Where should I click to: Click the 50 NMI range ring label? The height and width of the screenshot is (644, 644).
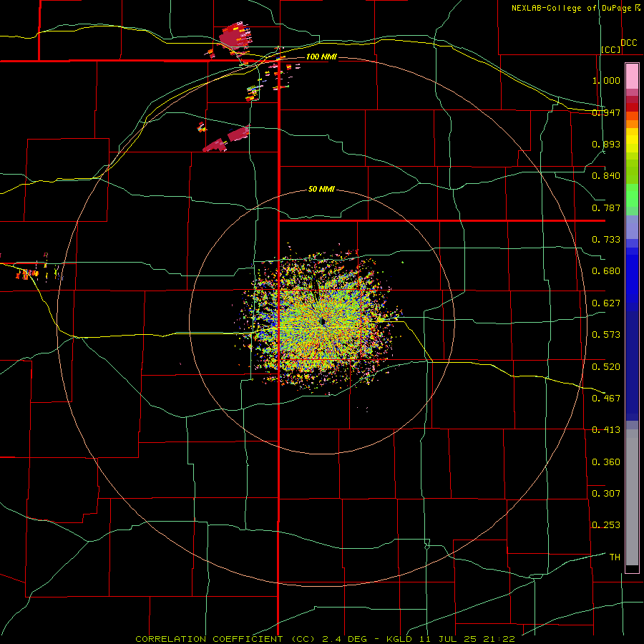click(x=321, y=190)
